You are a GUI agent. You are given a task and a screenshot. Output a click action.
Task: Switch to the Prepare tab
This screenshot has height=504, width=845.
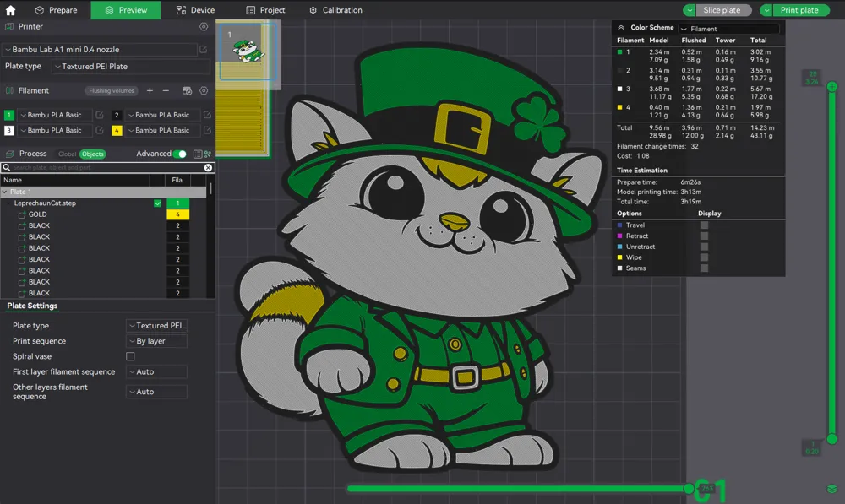coord(56,9)
